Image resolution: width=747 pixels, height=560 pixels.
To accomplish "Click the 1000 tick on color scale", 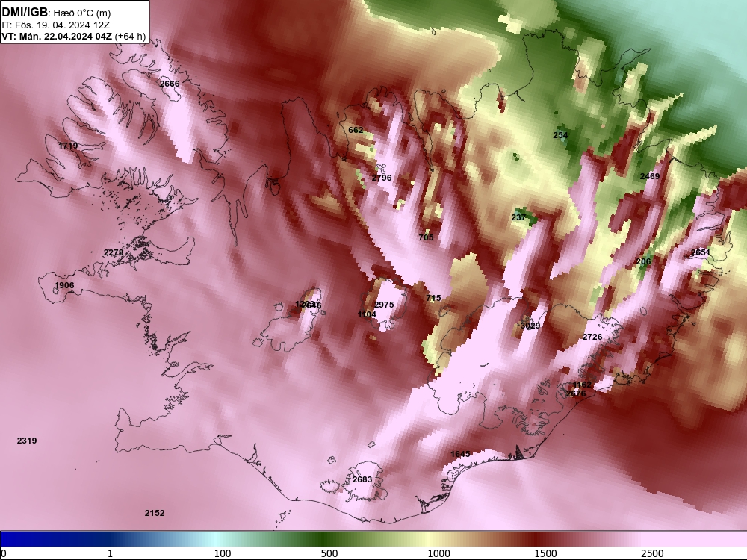I will tap(438, 553).
